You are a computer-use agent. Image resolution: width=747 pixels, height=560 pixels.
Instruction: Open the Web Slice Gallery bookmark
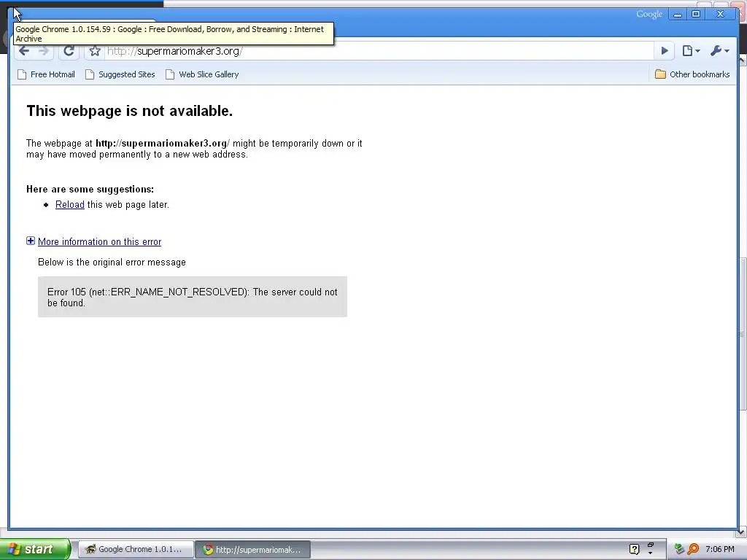[202, 74]
